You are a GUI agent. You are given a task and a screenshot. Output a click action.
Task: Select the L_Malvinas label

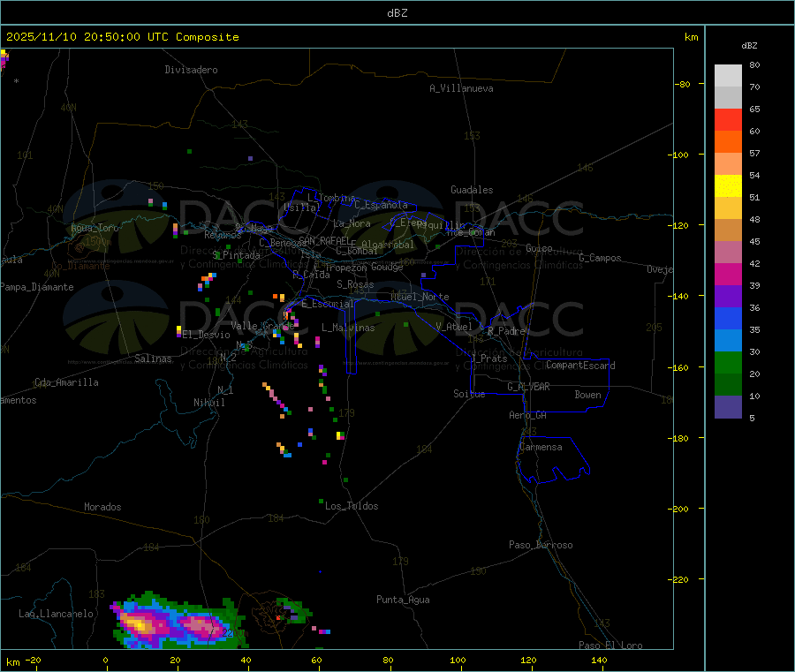(348, 328)
